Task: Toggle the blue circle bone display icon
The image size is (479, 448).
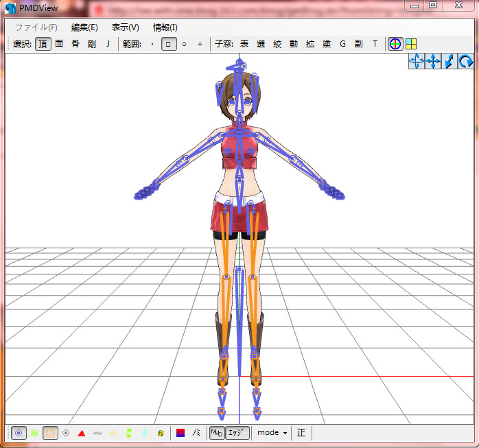Action: (x=19, y=433)
